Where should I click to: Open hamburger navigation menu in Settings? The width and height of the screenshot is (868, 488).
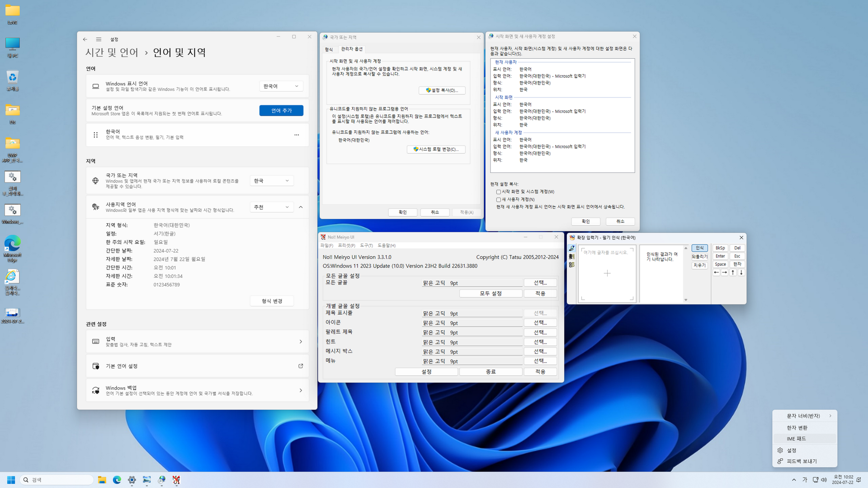point(99,39)
